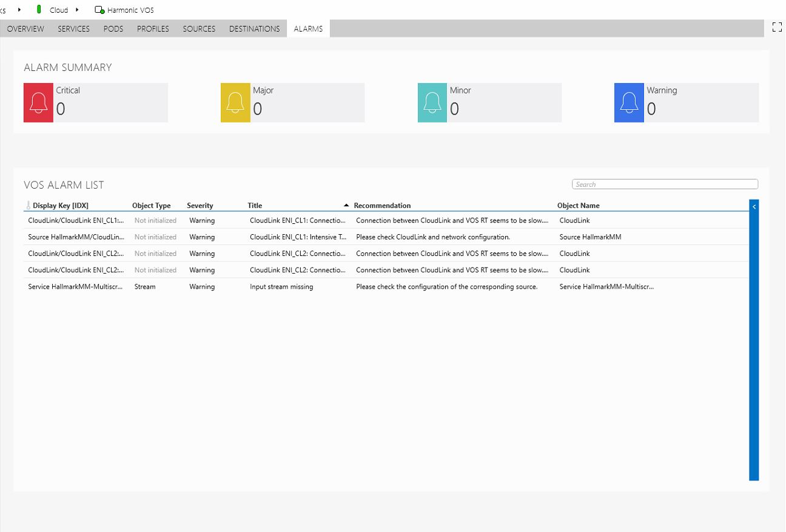Click the CloudLink ENI_CL1: Connectio... title cell
The image size is (786, 532).
[298, 221]
